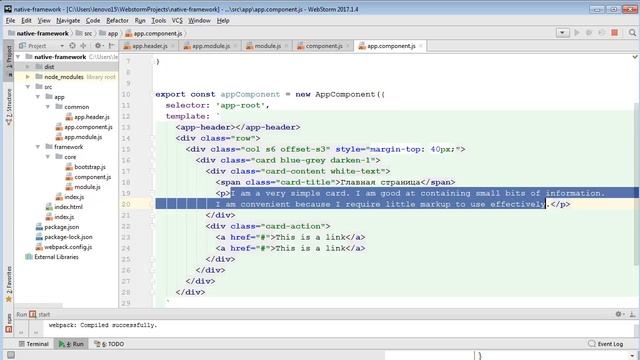The image size is (640, 360).
Task: Select app.component.js in project tree
Action: [x=84, y=127]
